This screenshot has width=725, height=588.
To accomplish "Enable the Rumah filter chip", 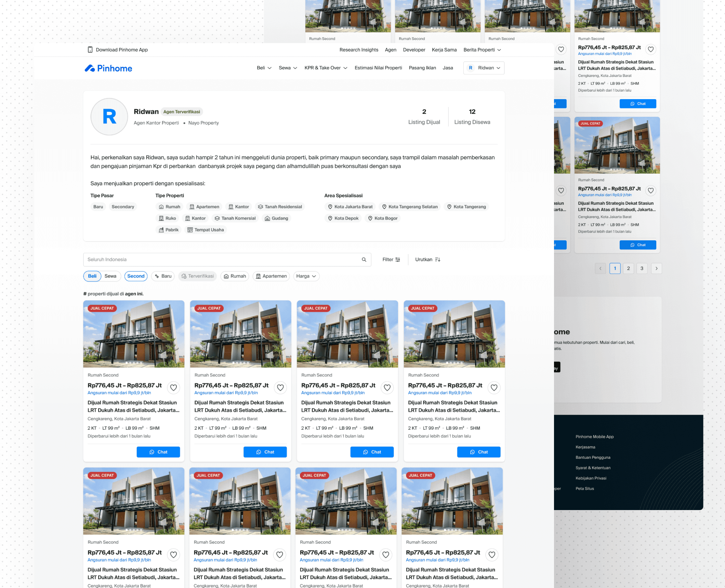I will pyautogui.click(x=235, y=276).
